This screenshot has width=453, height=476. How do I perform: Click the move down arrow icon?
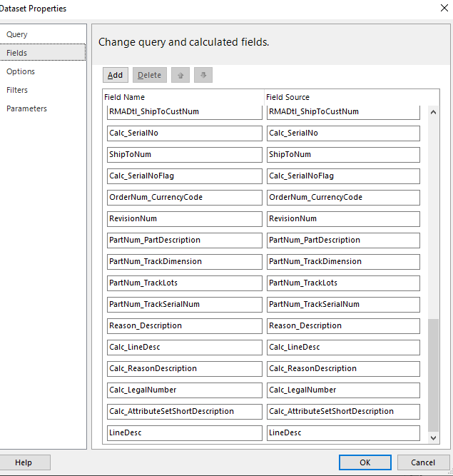pyautogui.click(x=203, y=75)
